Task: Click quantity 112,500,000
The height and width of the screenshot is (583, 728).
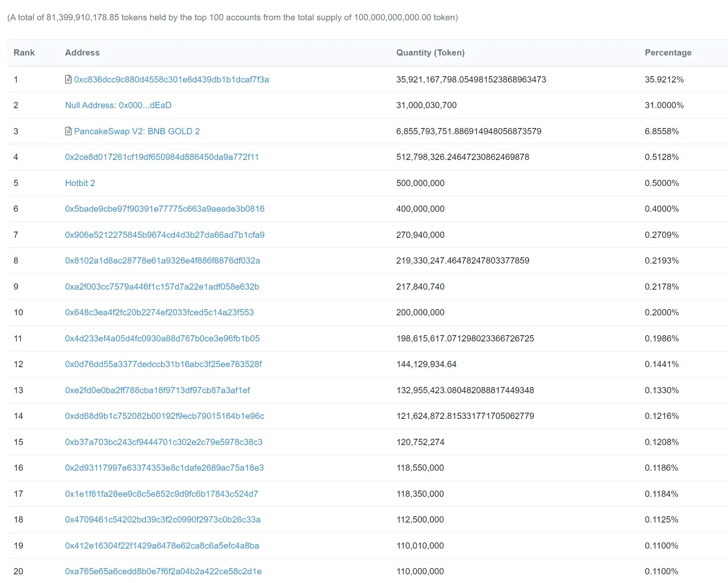Action: coord(420,520)
